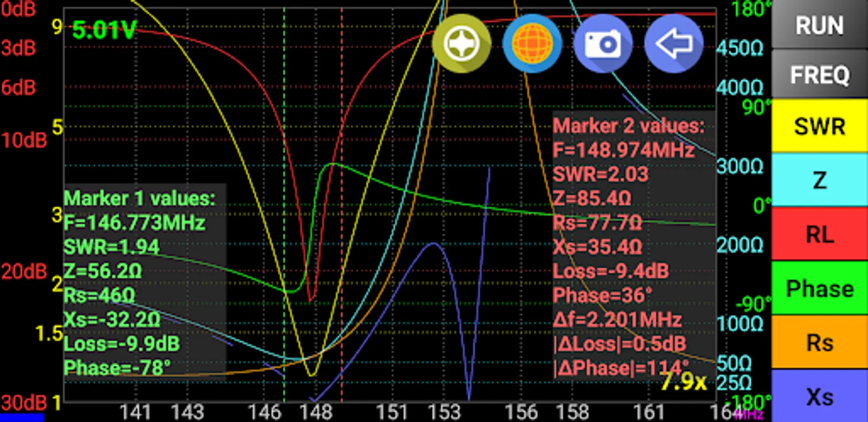The height and width of the screenshot is (422, 868).
Task: Toggle the red RL trace
Action: [820, 234]
